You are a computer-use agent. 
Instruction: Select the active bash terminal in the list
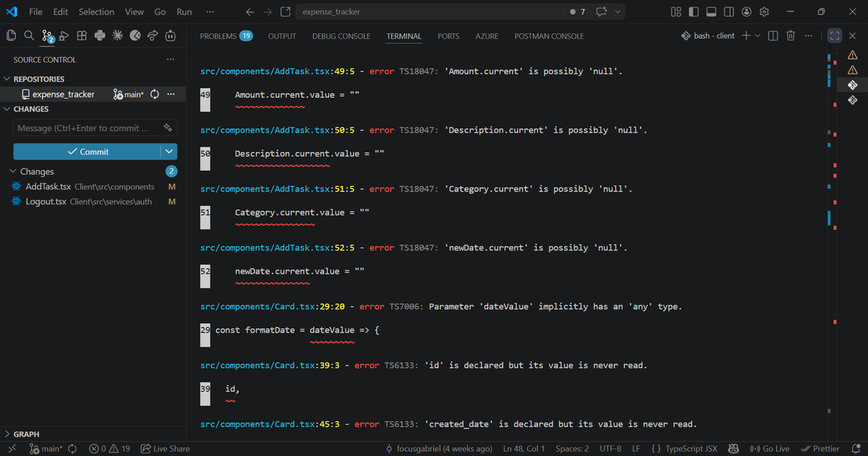(852, 85)
